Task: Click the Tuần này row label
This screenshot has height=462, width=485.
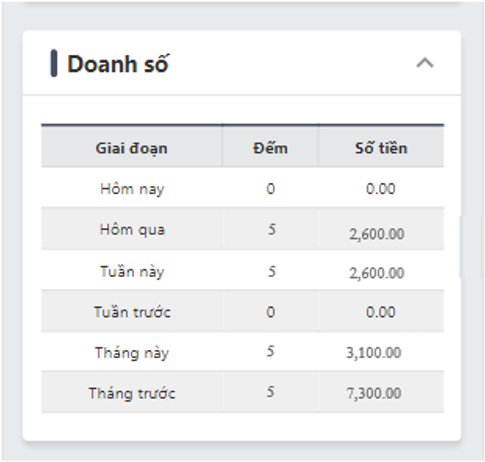Action: point(132,272)
